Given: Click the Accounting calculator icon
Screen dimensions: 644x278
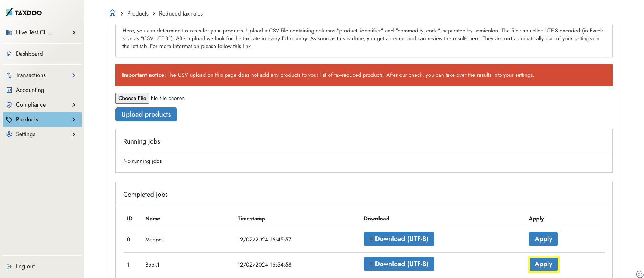Looking at the screenshot, I should (x=9, y=90).
